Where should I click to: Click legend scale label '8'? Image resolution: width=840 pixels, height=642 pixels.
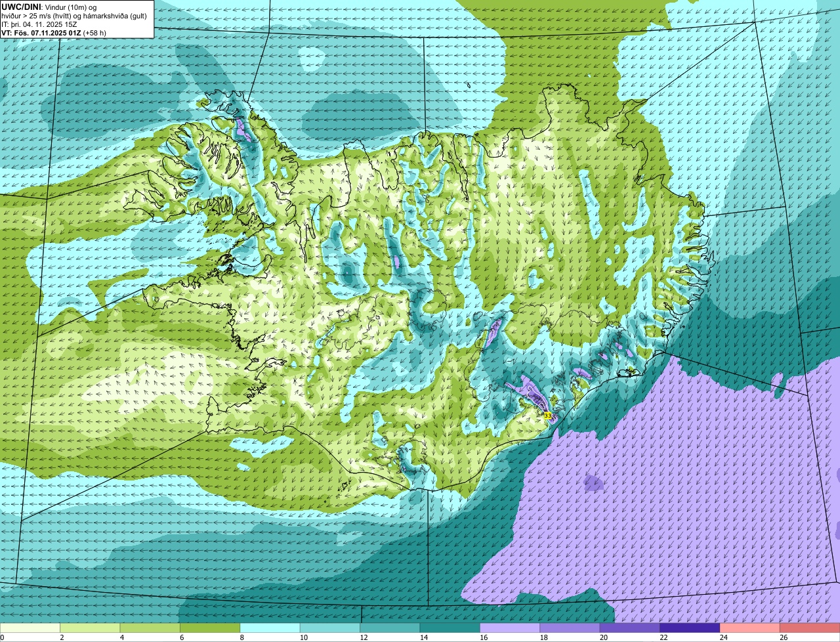click(x=241, y=637)
